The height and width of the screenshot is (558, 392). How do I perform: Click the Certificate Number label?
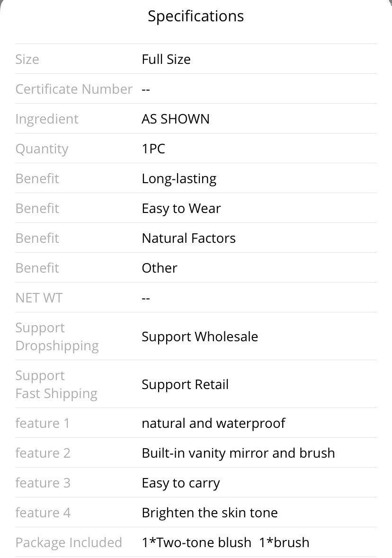74,89
